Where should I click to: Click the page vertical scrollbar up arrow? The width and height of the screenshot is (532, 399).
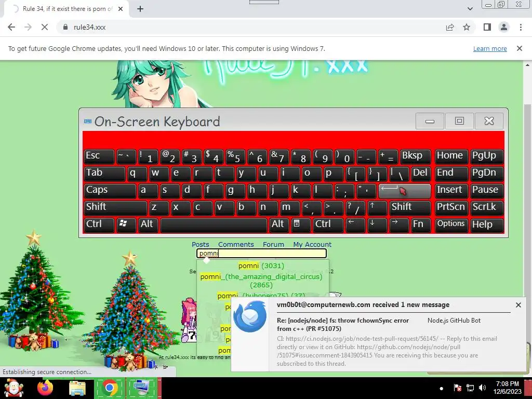(528, 65)
